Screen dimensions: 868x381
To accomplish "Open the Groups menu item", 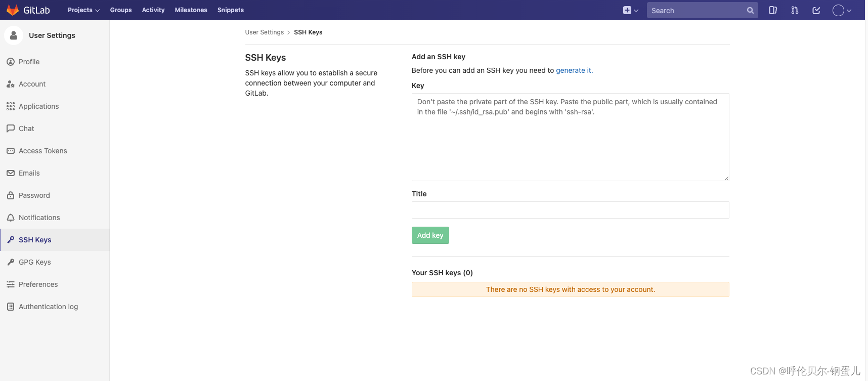I will (x=121, y=10).
